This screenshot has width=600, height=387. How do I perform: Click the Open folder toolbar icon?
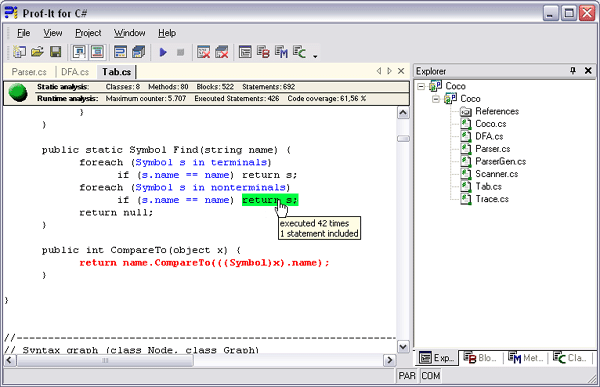click(38, 52)
